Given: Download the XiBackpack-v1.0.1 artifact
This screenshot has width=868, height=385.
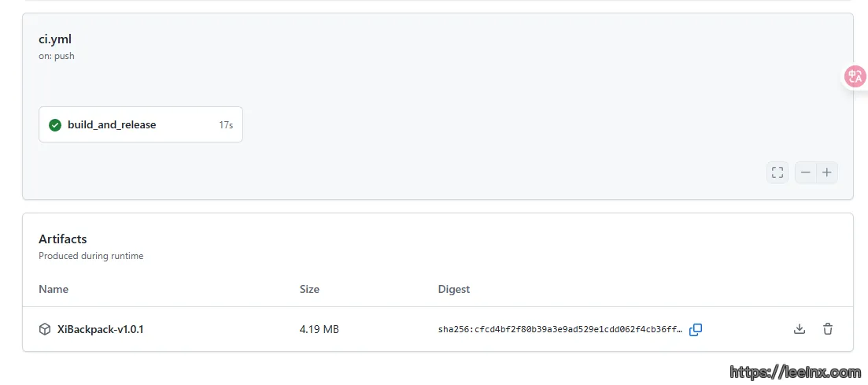Looking at the screenshot, I should point(800,329).
